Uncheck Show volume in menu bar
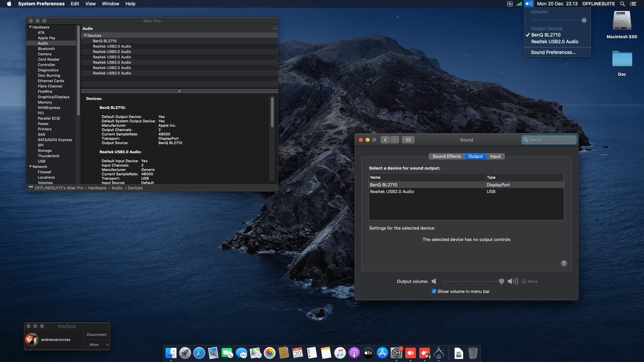Viewport: 644px width, 362px height. click(434, 291)
